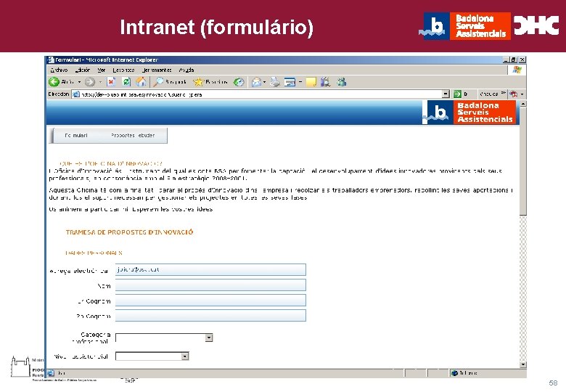The image size is (566, 392).
Task: Open the Ayuda menu
Action: (x=186, y=70)
